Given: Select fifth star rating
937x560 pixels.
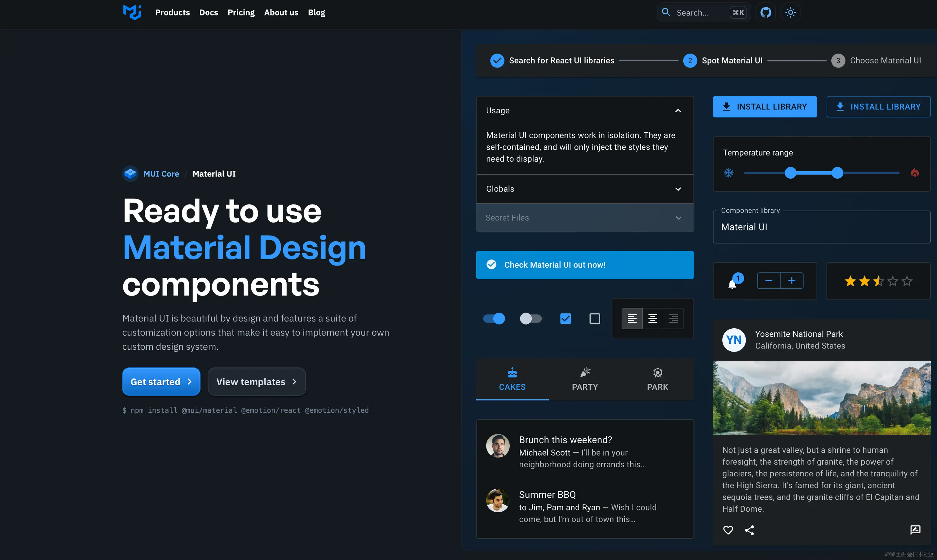Looking at the screenshot, I should click(x=907, y=281).
